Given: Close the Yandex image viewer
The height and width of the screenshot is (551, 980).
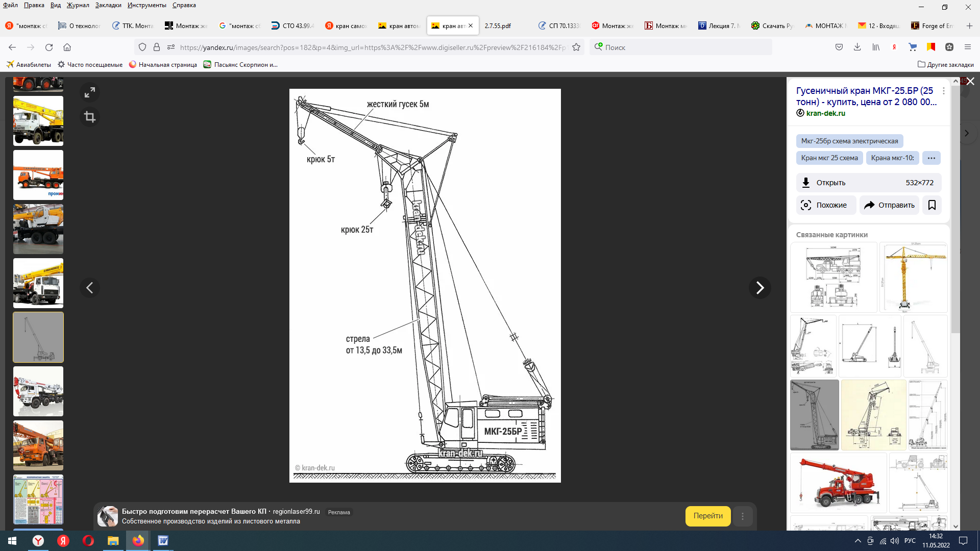Looking at the screenshot, I should point(970,82).
